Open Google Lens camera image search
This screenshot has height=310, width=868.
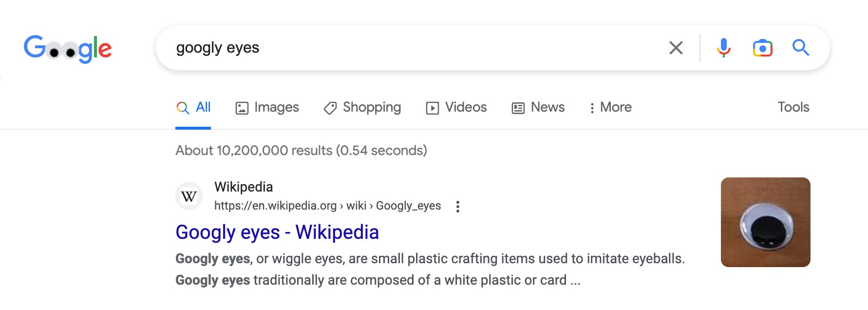[x=762, y=48]
